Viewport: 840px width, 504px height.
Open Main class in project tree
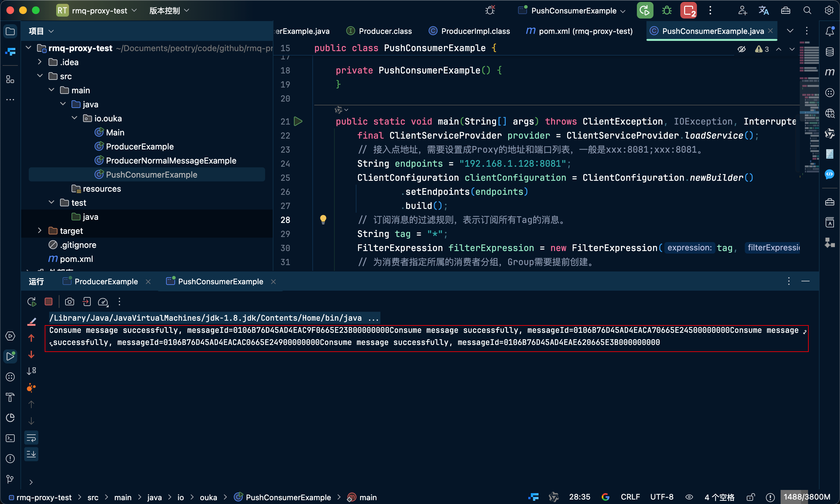tap(109, 132)
